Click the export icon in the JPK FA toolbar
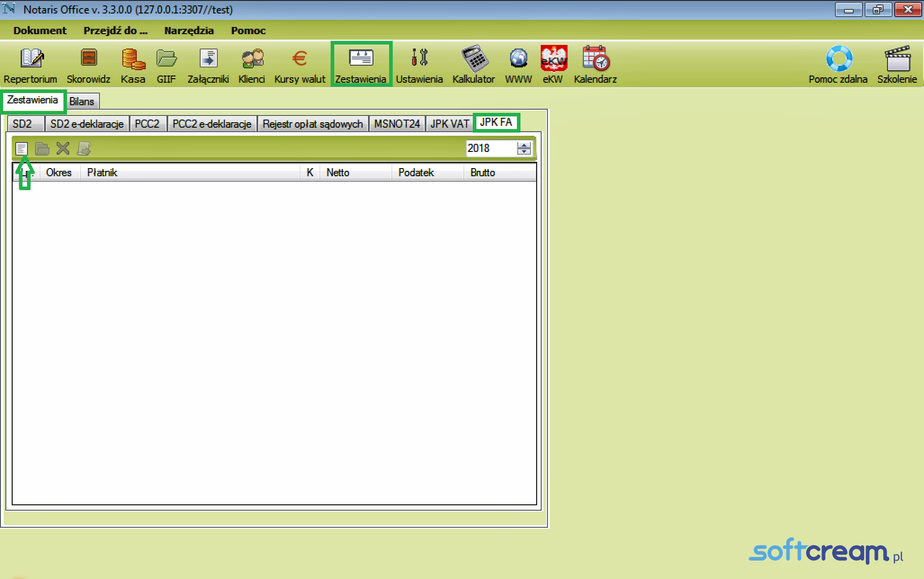924x579 pixels. [84, 148]
